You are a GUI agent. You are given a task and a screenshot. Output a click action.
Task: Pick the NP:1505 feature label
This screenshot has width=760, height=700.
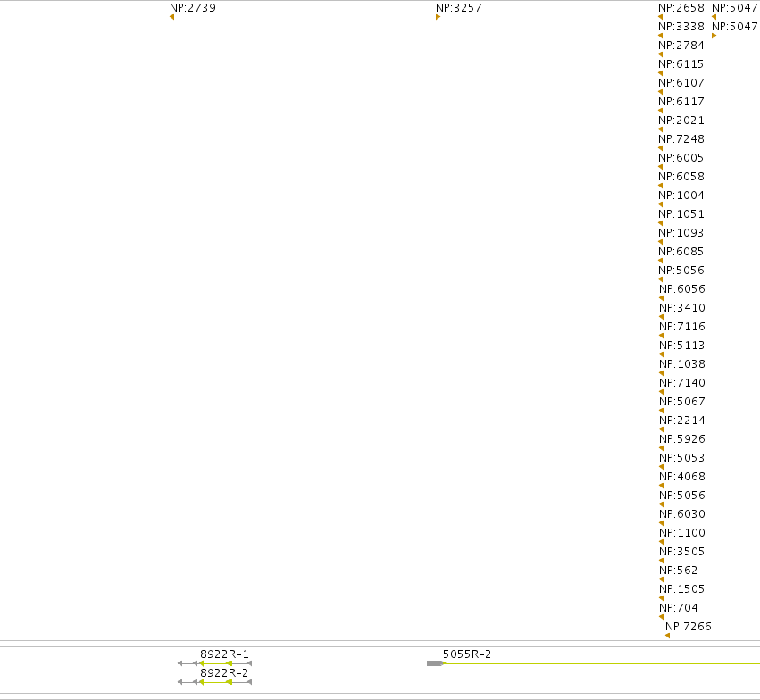[x=682, y=589]
